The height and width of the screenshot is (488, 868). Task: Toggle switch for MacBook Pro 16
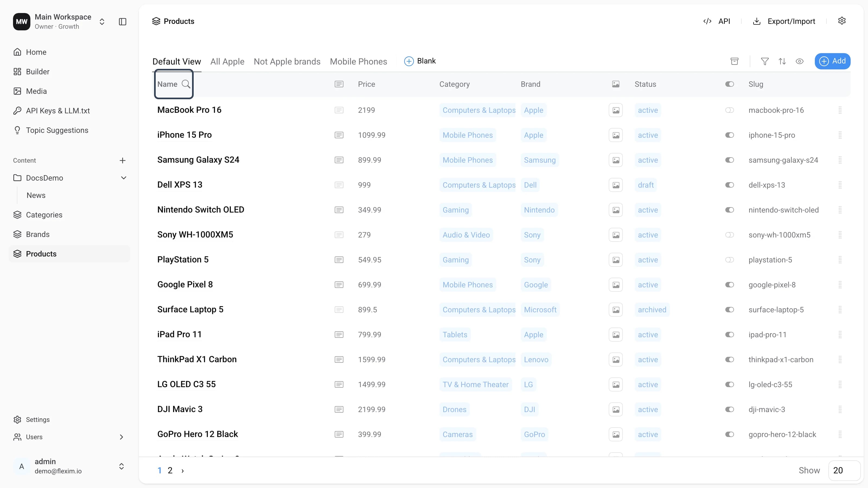pos(729,110)
